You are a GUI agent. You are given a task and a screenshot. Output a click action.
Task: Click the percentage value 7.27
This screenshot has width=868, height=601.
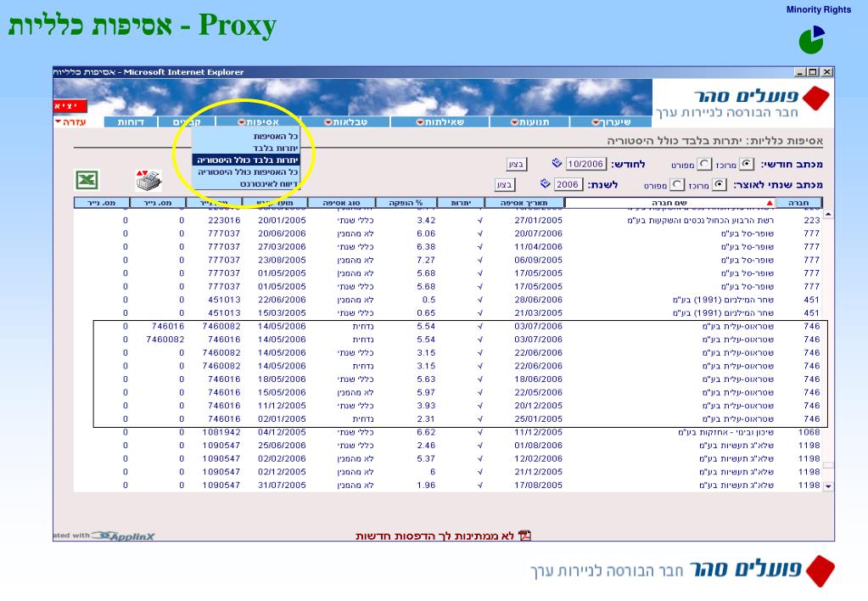426,261
